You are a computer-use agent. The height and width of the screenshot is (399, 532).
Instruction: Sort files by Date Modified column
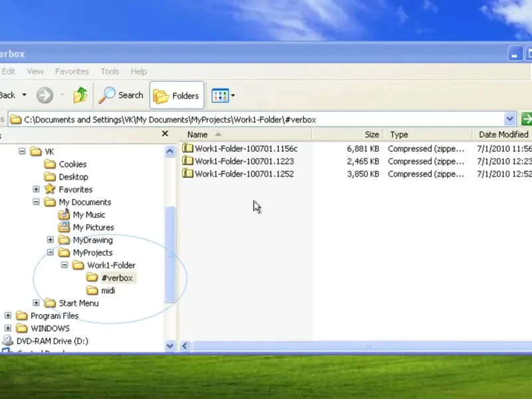tap(503, 134)
